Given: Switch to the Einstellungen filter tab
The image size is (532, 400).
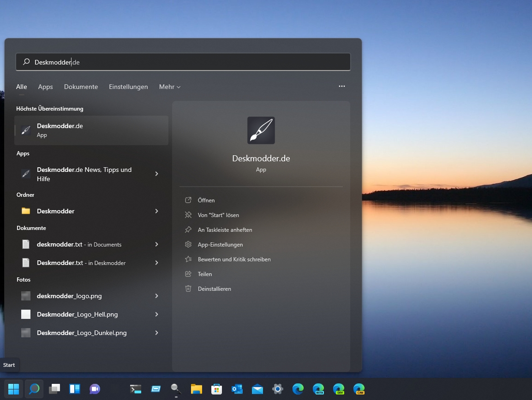Looking at the screenshot, I should coord(128,87).
